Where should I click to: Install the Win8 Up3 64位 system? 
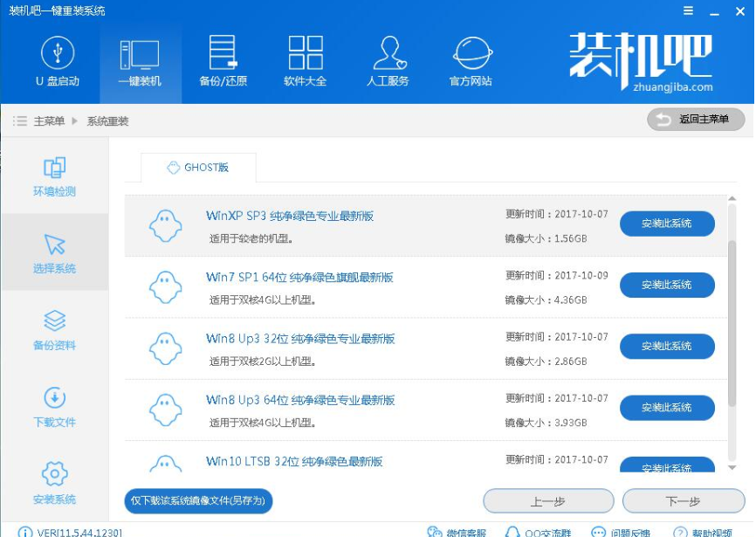coord(667,408)
